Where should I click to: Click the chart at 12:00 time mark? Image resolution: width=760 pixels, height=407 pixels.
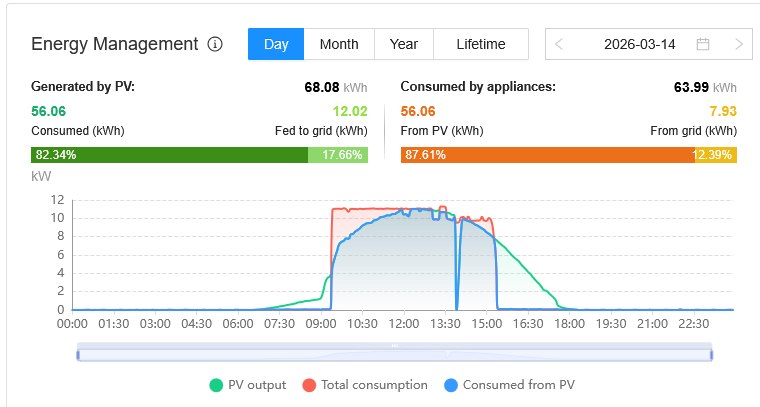pos(404,260)
